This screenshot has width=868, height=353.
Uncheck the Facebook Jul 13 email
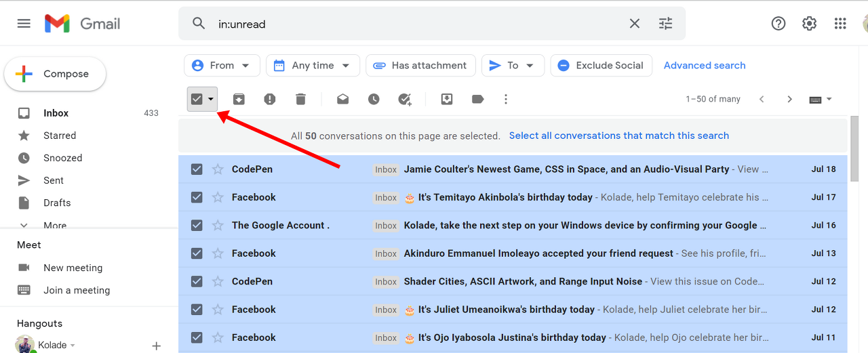(197, 253)
